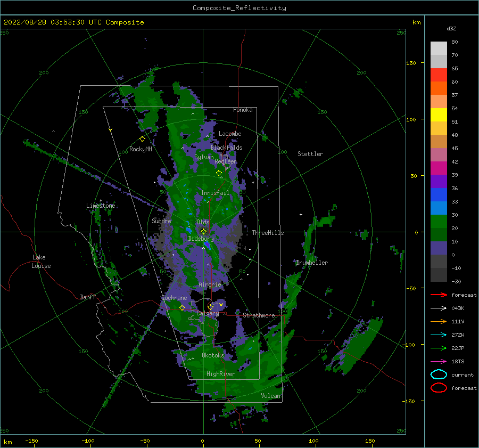Click the Blackfalds city label
Viewport: 479px width, 448px height.
(x=226, y=148)
